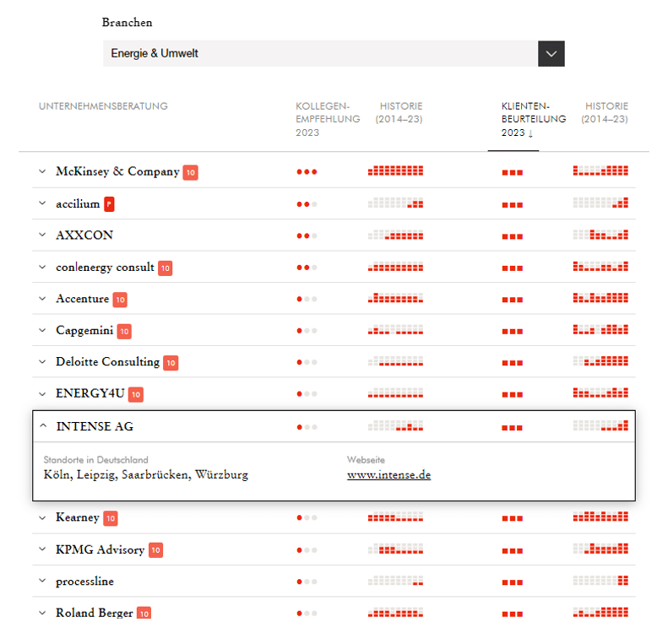Expand the Roland Berger row chevron
This screenshot has height=644, width=668.
pos(42,613)
